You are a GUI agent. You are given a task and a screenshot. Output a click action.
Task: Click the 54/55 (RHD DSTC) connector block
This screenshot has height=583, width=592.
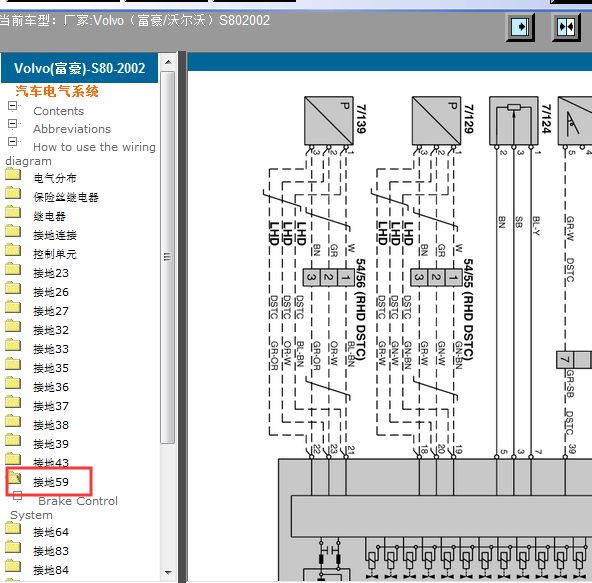point(436,278)
